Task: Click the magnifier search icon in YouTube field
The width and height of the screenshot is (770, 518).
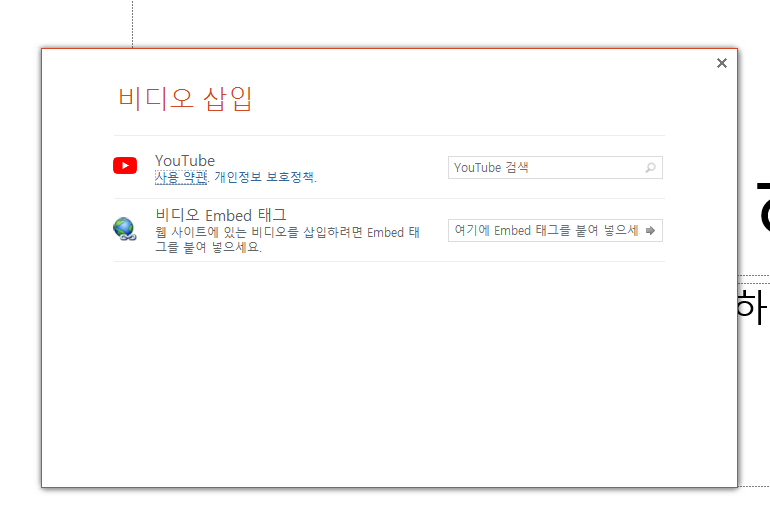Action: [650, 168]
